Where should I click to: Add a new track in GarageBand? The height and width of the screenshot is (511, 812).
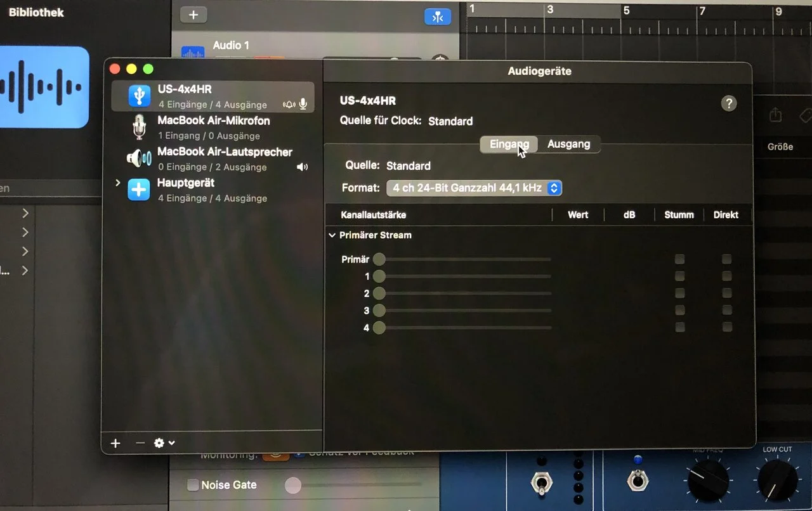pos(193,15)
